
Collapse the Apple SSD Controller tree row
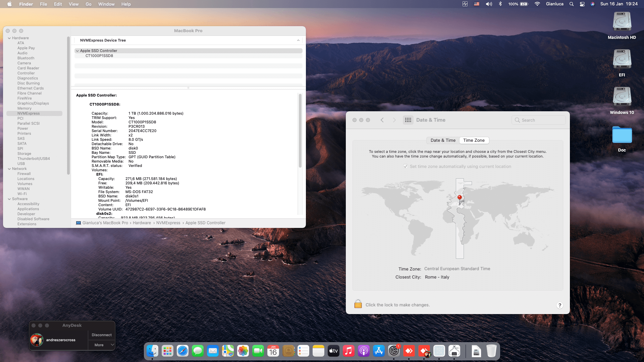77,51
